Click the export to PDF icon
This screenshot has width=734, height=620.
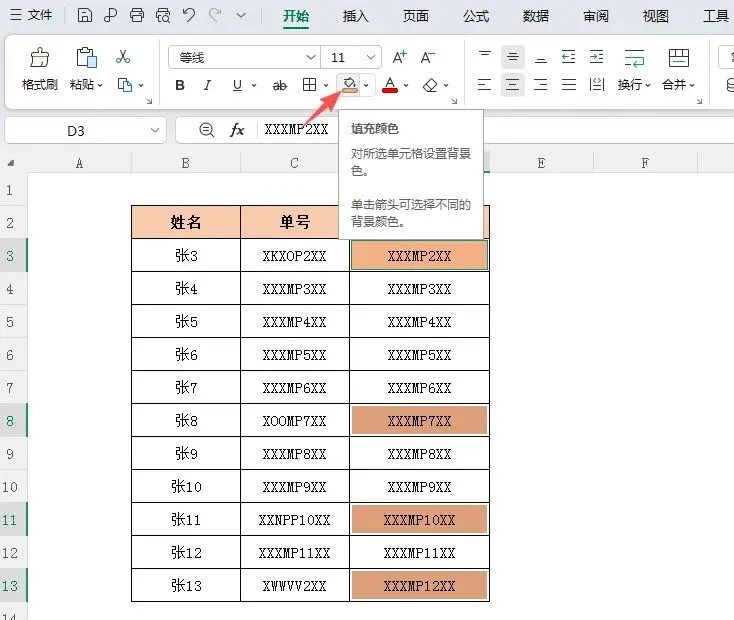tap(110, 15)
